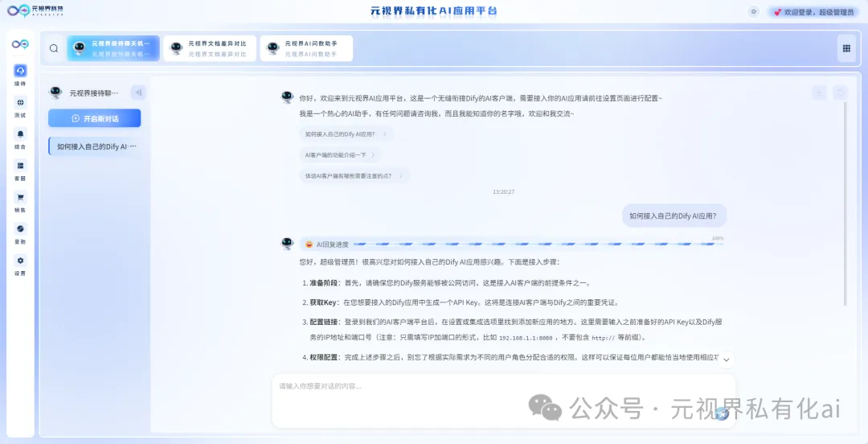Click suggestion 如何接入自己的Dify AI应用?
The image size is (868, 444).
pyautogui.click(x=346, y=134)
